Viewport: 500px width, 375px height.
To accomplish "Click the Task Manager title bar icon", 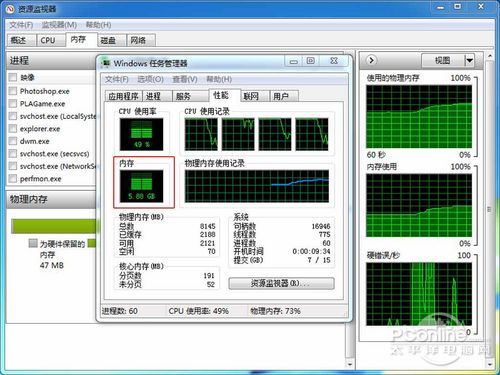I will pyautogui.click(x=106, y=63).
